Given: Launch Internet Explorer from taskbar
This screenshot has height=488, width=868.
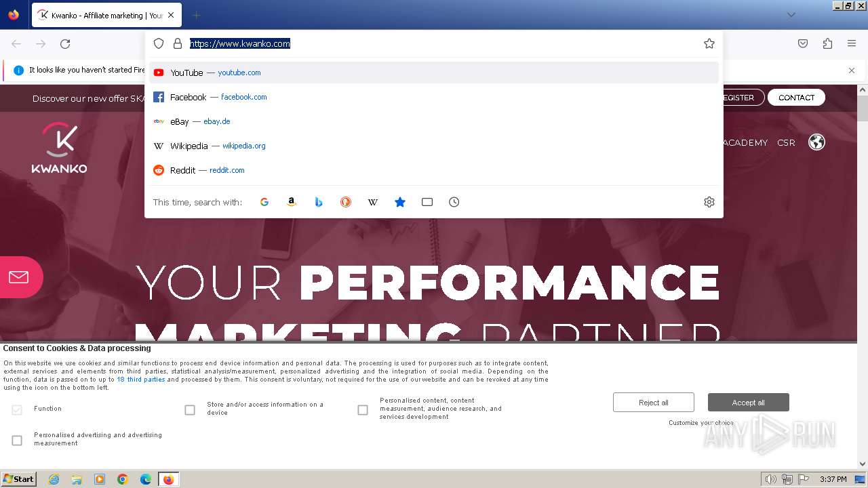Looking at the screenshot, I should 54,479.
